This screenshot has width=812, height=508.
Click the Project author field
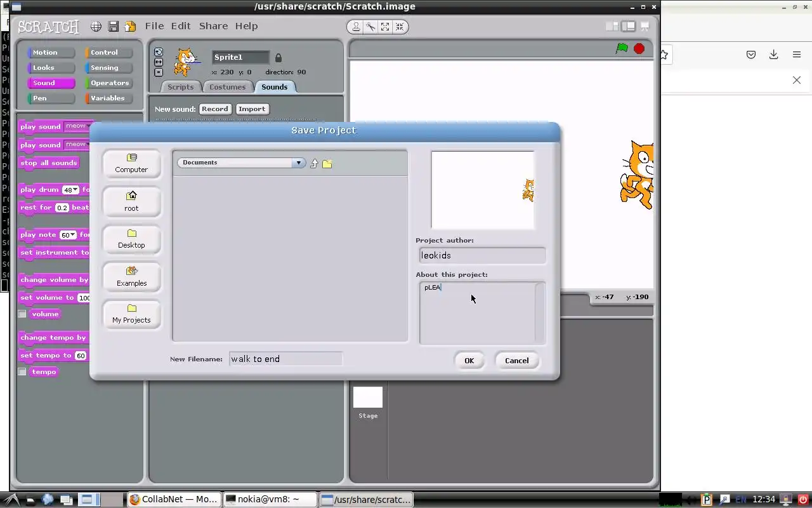(x=482, y=255)
